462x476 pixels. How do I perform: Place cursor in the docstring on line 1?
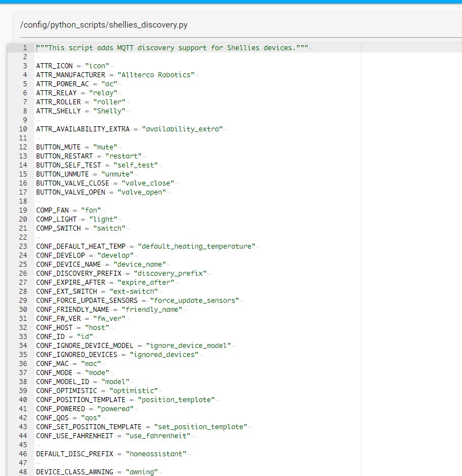pyautogui.click(x=169, y=47)
